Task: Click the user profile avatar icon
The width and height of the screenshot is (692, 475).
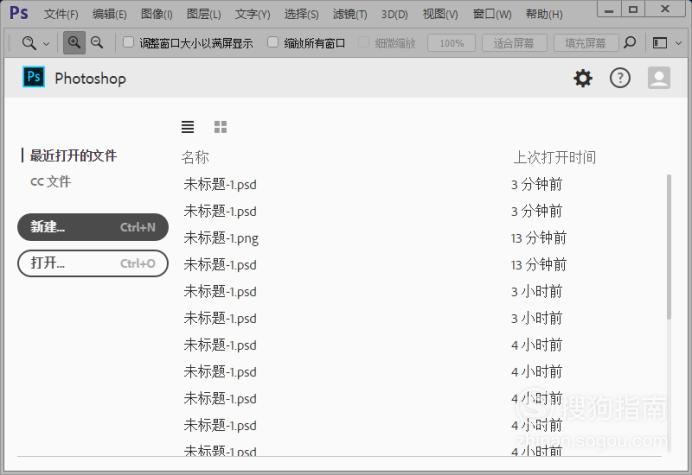Action: pyautogui.click(x=659, y=78)
